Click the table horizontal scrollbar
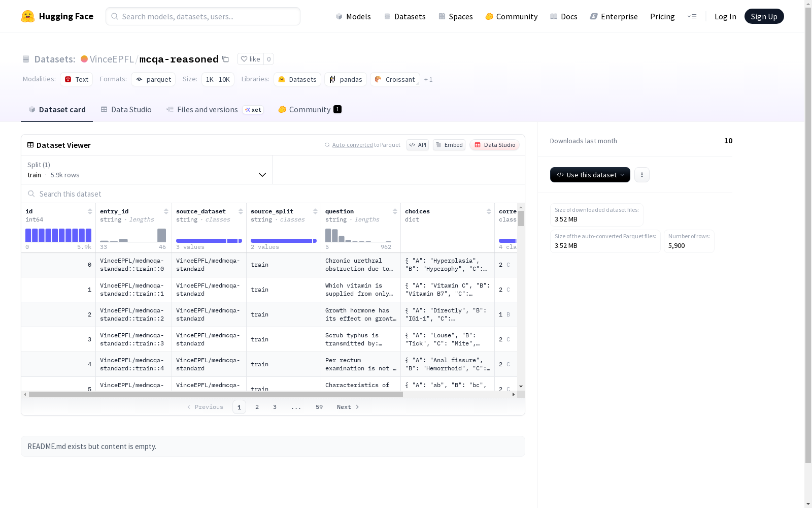Image resolution: width=812 pixels, height=508 pixels. [216, 394]
